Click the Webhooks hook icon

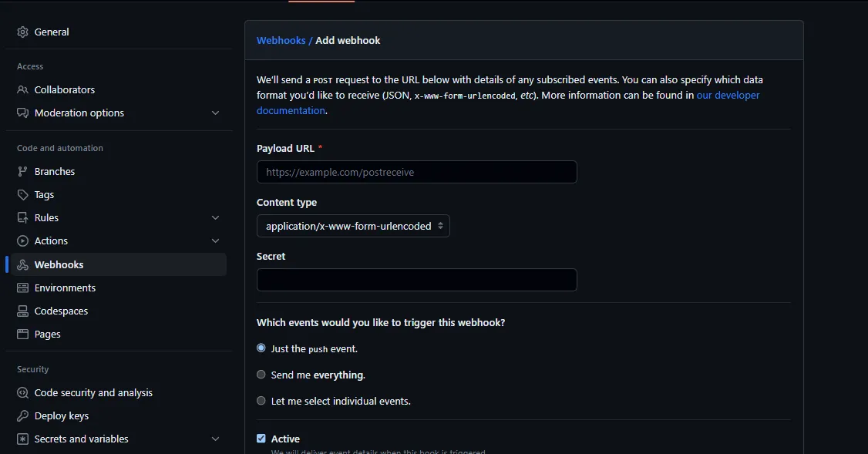coord(22,264)
